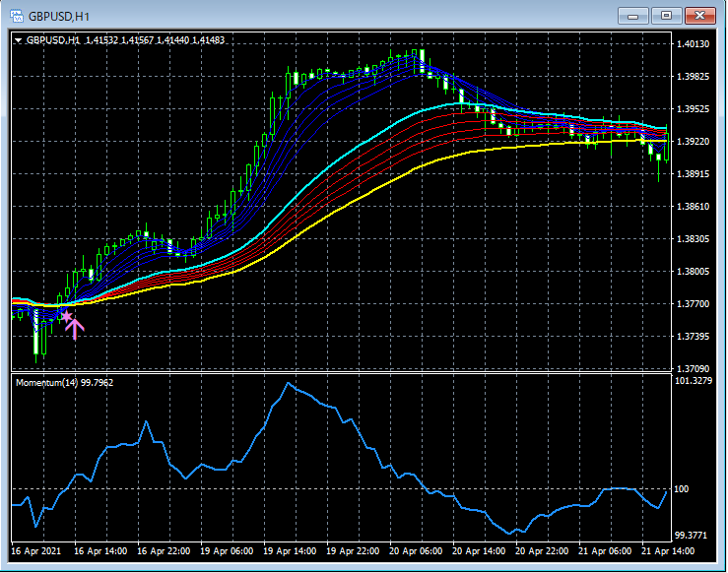Viewport: 728px width, 573px height.
Task: Maximize the GBPUSD,H1 chart window
Action: click(667, 15)
